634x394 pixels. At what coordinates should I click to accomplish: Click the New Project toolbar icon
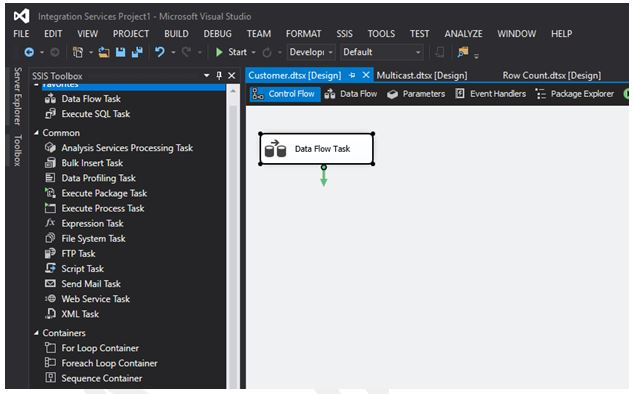(x=78, y=52)
